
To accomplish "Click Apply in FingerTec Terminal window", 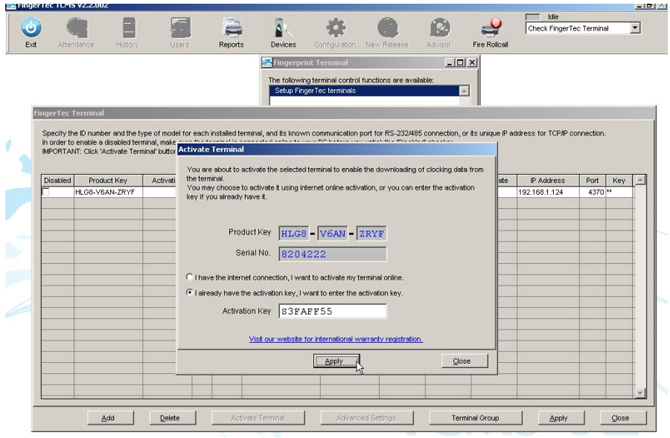I will (561, 417).
